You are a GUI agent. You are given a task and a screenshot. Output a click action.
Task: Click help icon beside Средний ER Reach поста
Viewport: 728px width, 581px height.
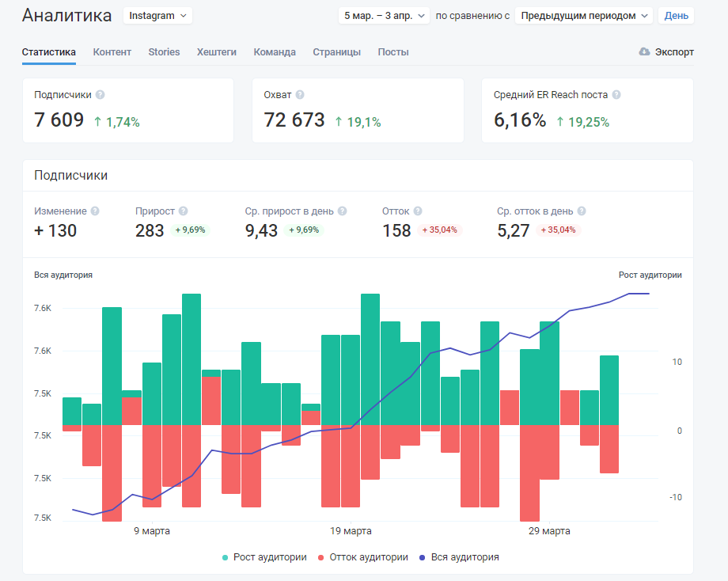(x=616, y=95)
